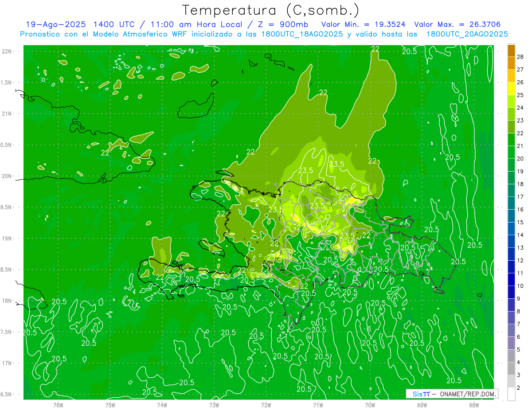This screenshot has width=532, height=411.
Task: Pick the dark blue legend swatch between 10 and 11
Action: click(x=511, y=279)
